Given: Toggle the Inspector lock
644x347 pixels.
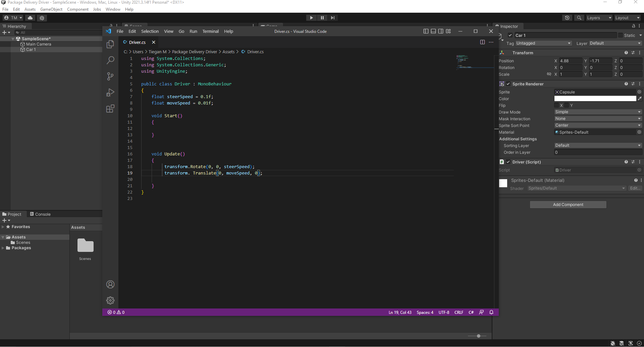Looking at the screenshot, I should (x=633, y=26).
